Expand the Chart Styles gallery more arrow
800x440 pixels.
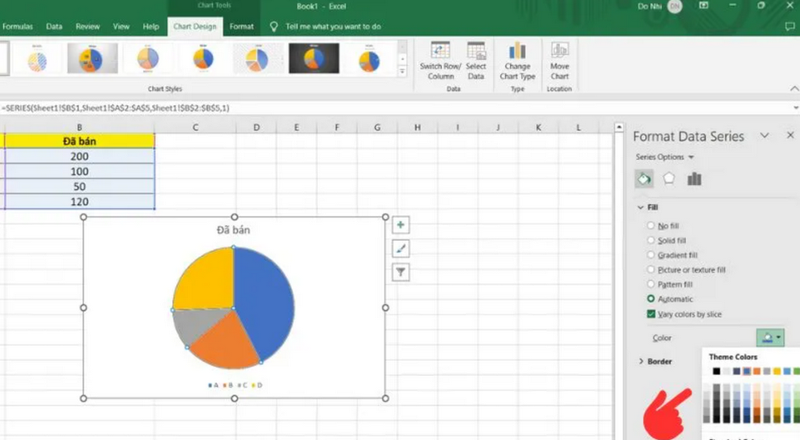click(x=402, y=72)
